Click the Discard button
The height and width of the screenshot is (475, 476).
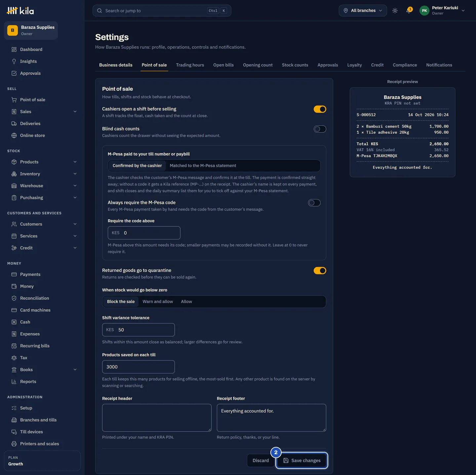260,460
